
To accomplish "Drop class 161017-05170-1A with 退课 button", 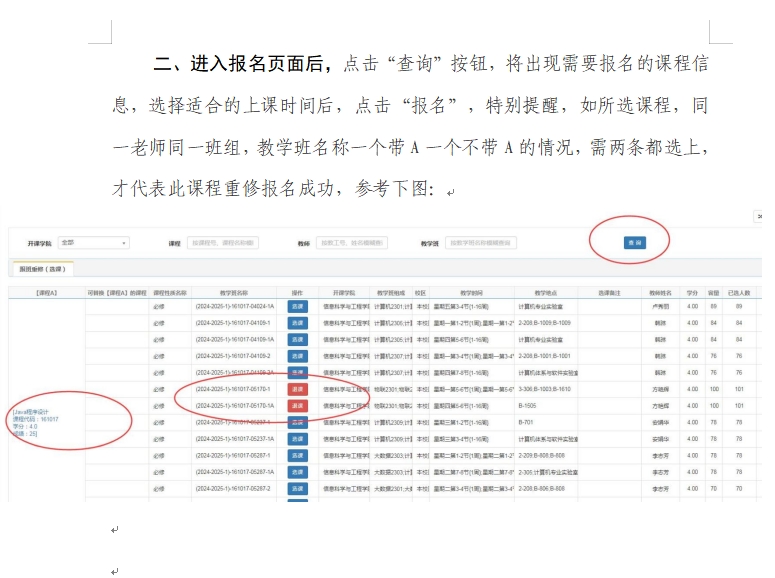I will pyautogui.click(x=297, y=406).
